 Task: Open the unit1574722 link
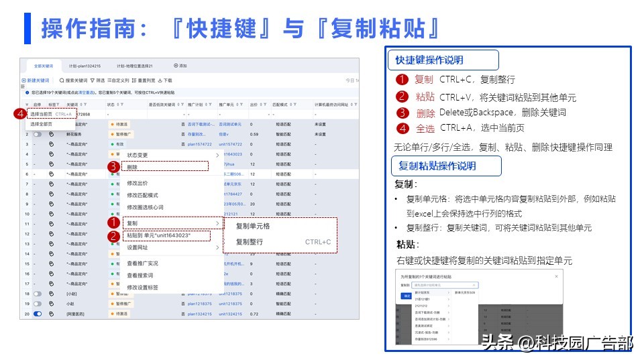click(230, 145)
